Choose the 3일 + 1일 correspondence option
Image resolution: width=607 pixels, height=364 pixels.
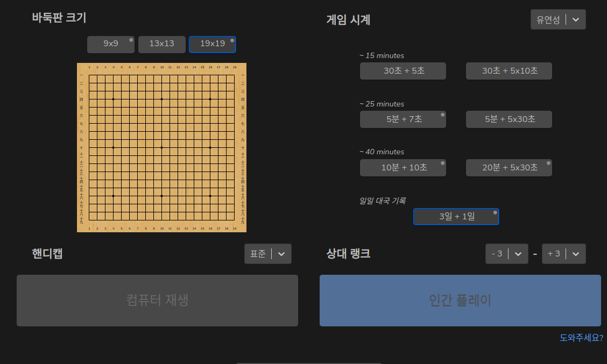click(x=456, y=217)
